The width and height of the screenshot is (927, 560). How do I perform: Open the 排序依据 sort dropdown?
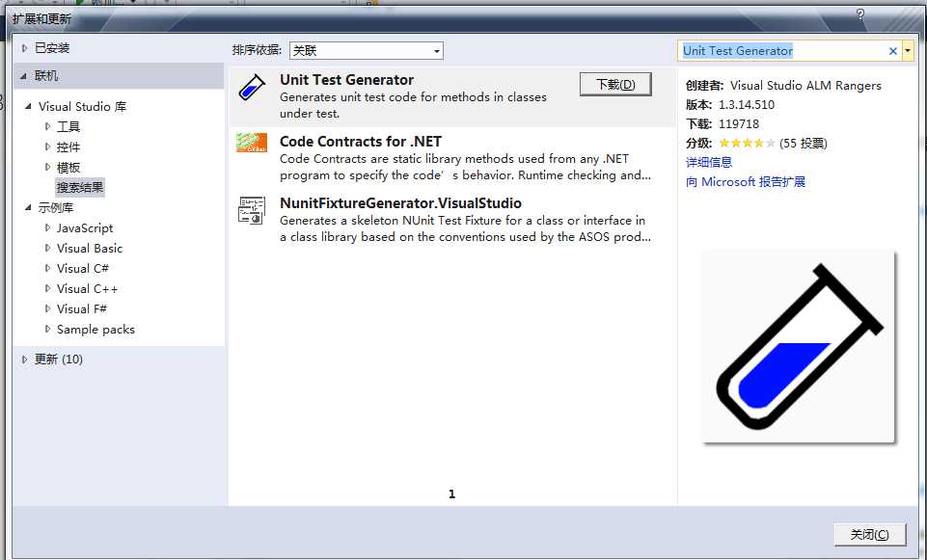366,51
